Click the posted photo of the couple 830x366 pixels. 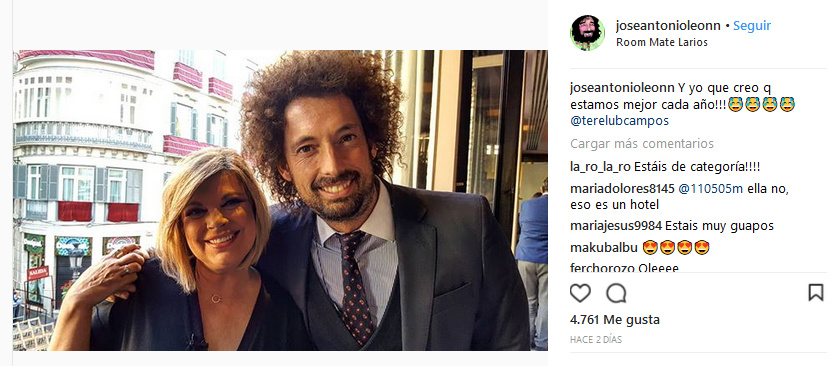point(280,200)
